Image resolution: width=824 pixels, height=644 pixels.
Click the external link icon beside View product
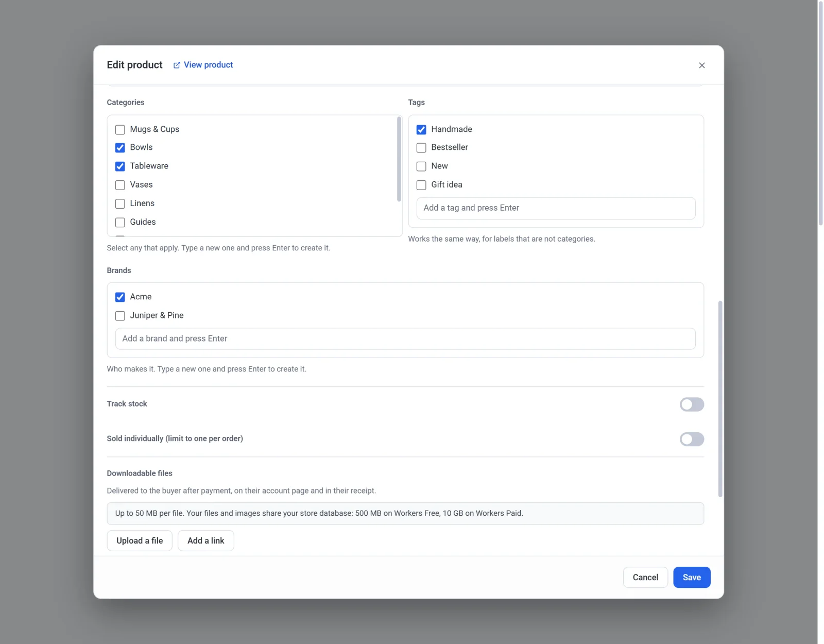coord(177,65)
